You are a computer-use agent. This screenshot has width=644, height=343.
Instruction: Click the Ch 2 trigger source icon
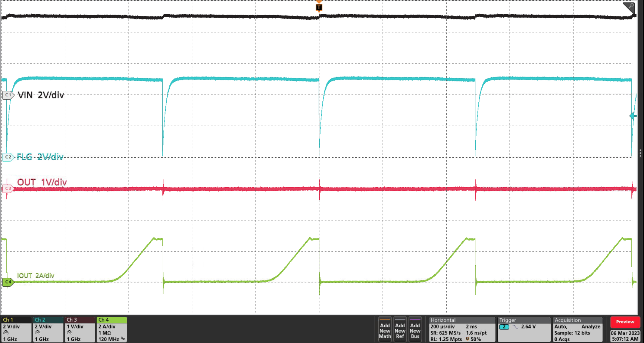coord(504,327)
